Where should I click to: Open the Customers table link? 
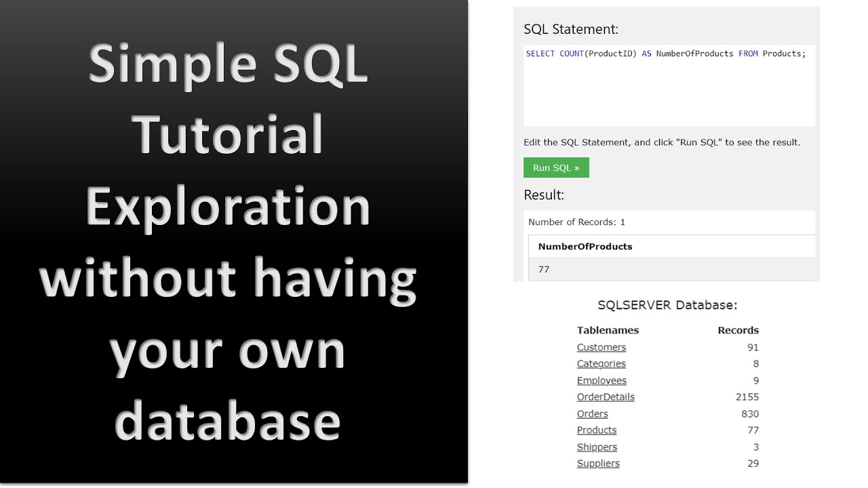tap(601, 347)
